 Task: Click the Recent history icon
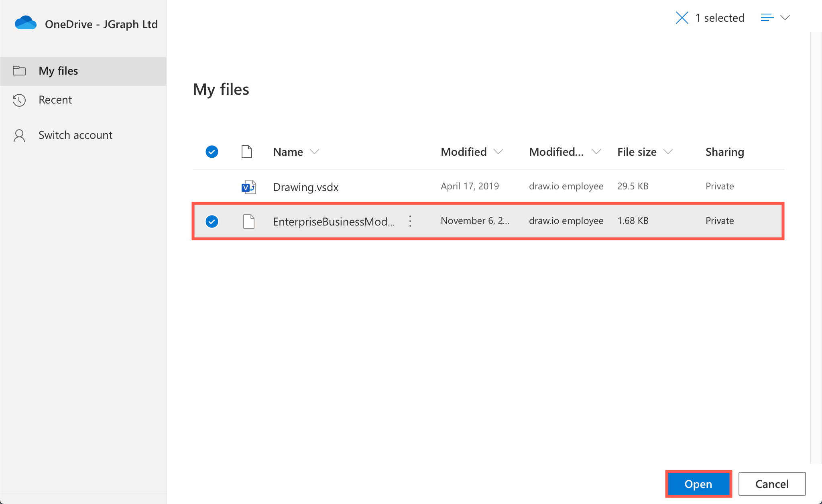point(19,100)
